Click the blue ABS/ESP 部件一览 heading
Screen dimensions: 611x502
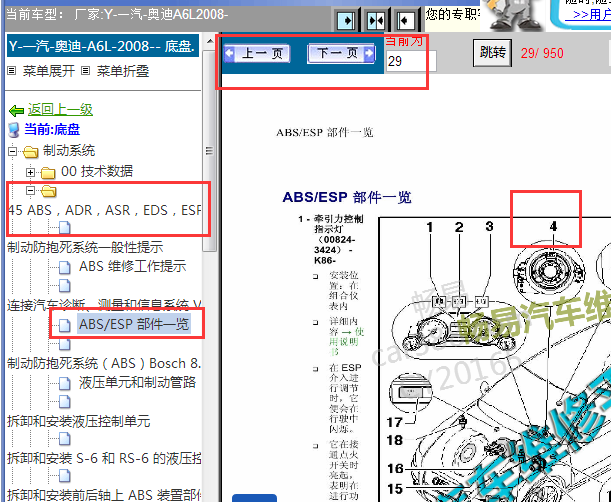tap(347, 197)
